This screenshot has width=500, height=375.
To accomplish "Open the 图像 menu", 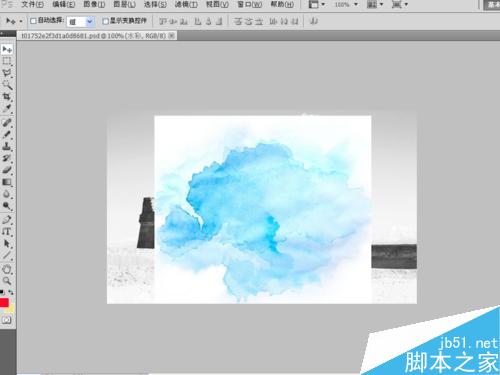I will [94, 4].
